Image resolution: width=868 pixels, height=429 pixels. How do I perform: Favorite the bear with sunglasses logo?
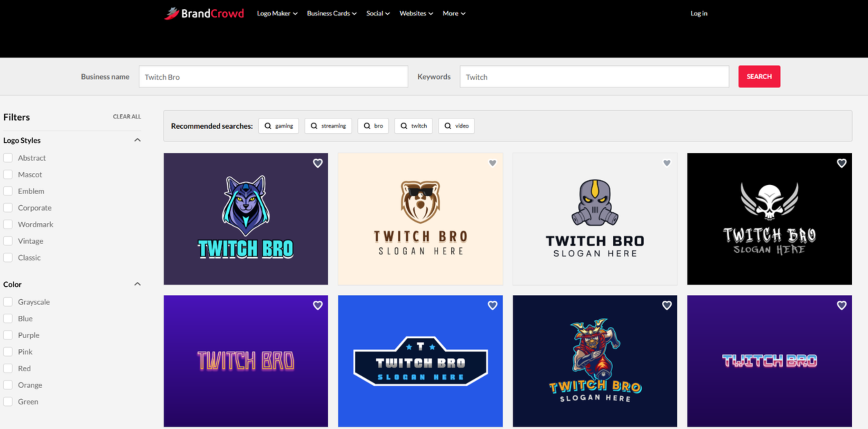492,163
